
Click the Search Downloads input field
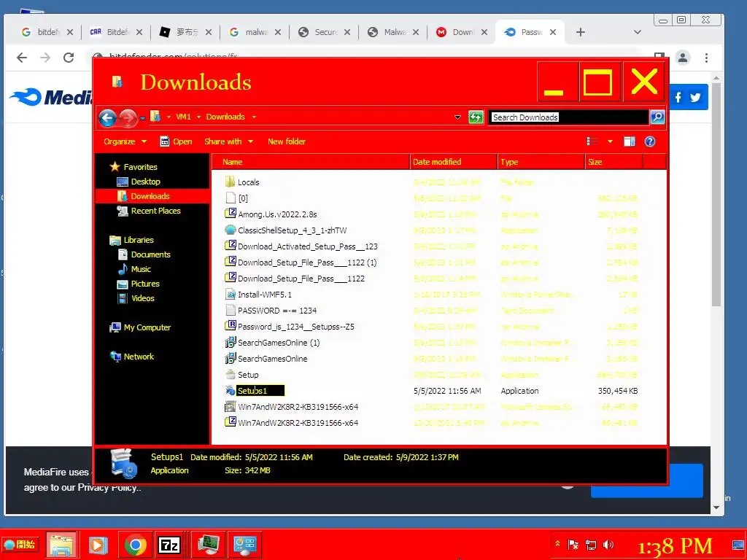(568, 117)
